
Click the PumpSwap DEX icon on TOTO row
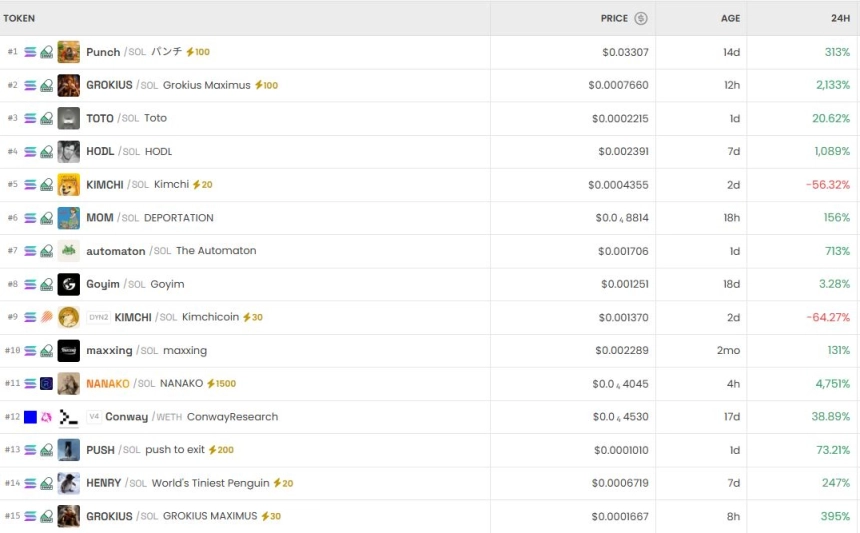click(46, 118)
